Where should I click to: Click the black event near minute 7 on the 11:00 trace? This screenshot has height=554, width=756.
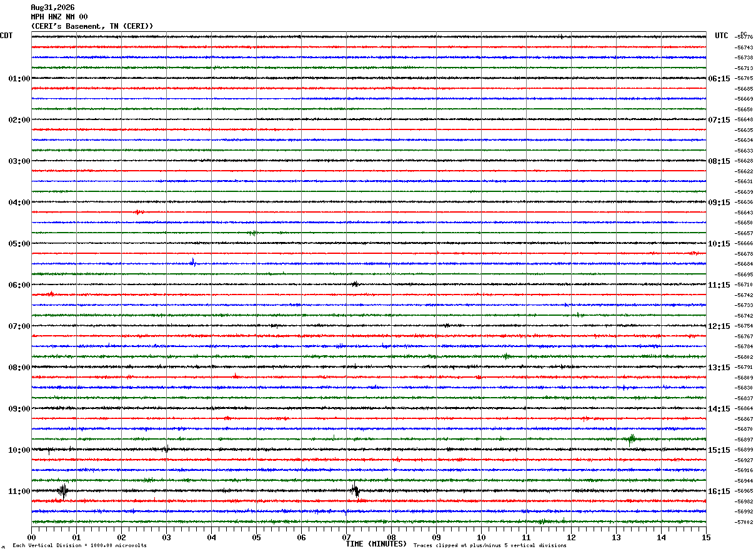pos(355,490)
